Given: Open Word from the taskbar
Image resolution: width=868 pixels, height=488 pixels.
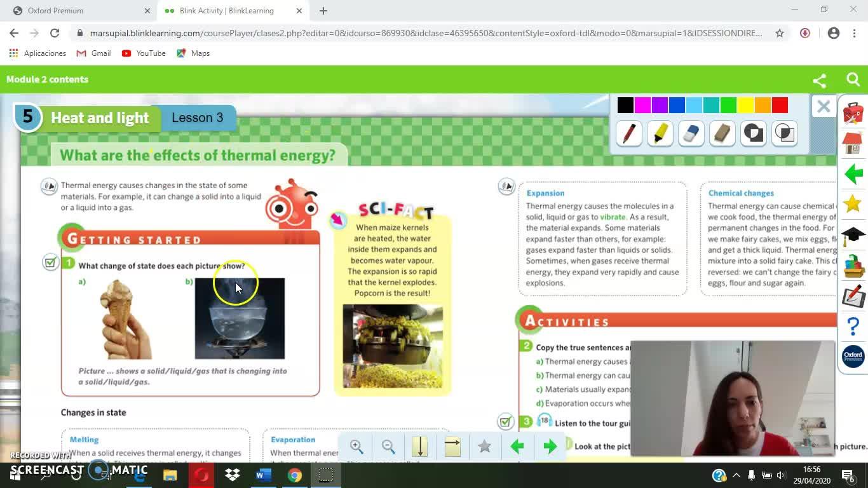Looking at the screenshot, I should point(264,475).
